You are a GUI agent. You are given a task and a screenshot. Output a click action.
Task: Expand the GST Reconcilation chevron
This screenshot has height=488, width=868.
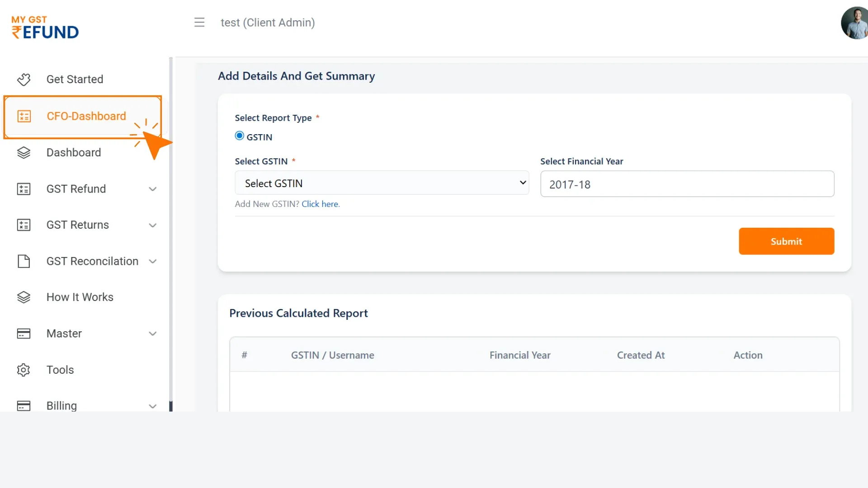pyautogui.click(x=153, y=261)
